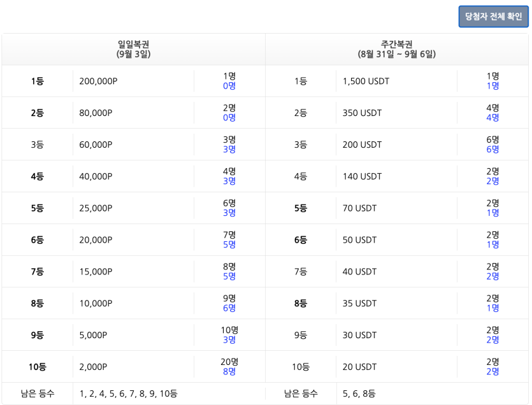Screen dimensions: 532x405
Task: Select the 주간복권 (8월 31일 ~ 9월 6일) header
Action: point(397,49)
